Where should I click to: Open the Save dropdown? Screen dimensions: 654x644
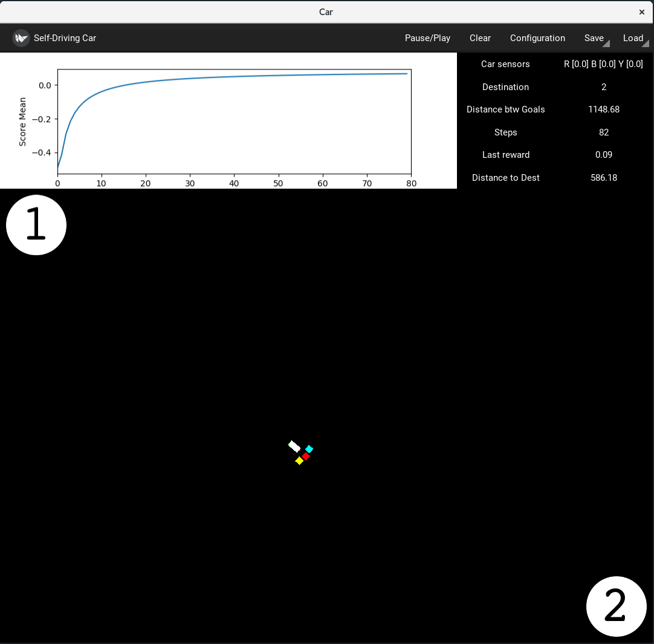594,38
